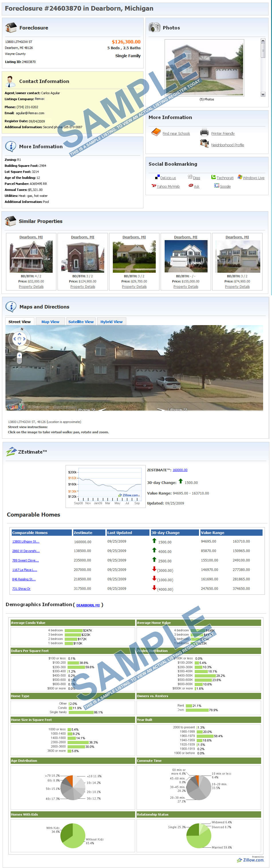Click the Ask bookmark icon
The image size is (272, 868).
click(191, 186)
